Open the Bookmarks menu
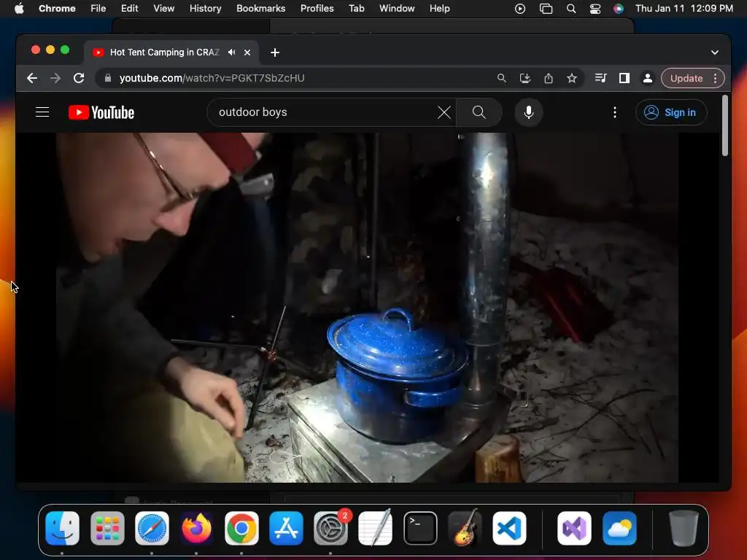The width and height of the screenshot is (747, 560). (260, 9)
